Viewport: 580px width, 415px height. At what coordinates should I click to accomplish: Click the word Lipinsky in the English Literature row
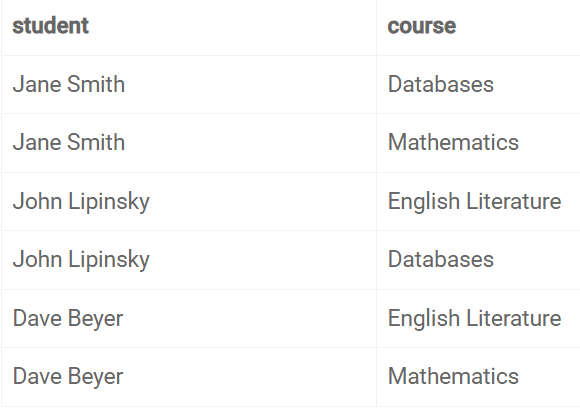point(109,202)
